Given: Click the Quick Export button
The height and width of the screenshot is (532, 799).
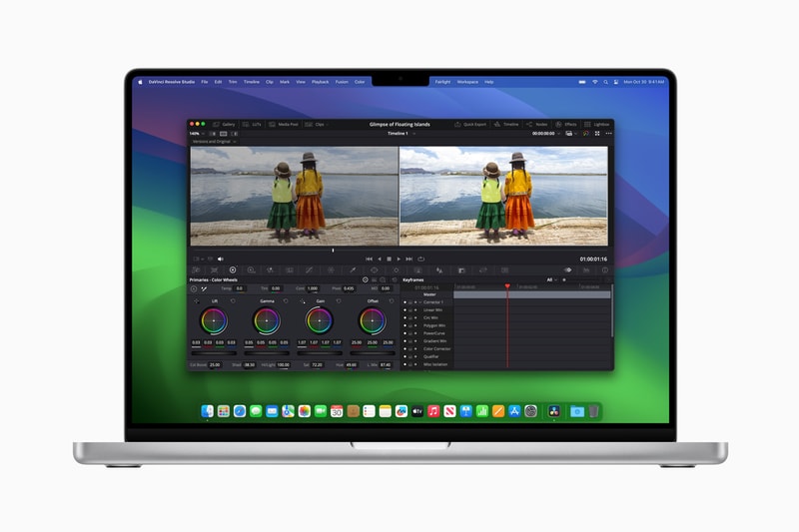Looking at the screenshot, I should (470, 124).
